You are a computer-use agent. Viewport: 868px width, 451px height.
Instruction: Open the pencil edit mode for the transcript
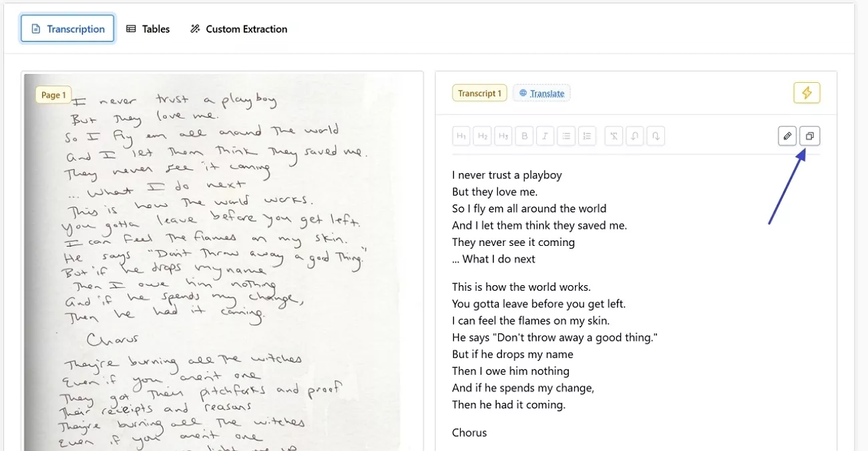click(x=787, y=136)
